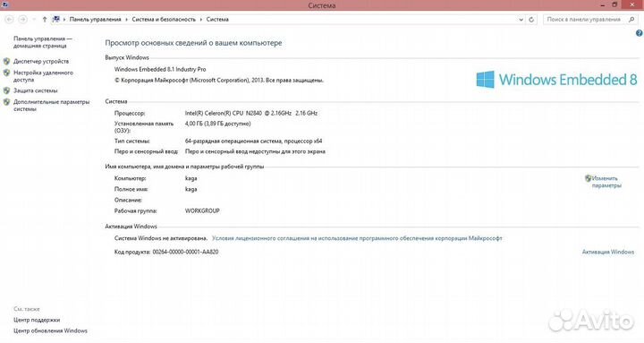Click Система Windows не активирована text

coord(161,238)
